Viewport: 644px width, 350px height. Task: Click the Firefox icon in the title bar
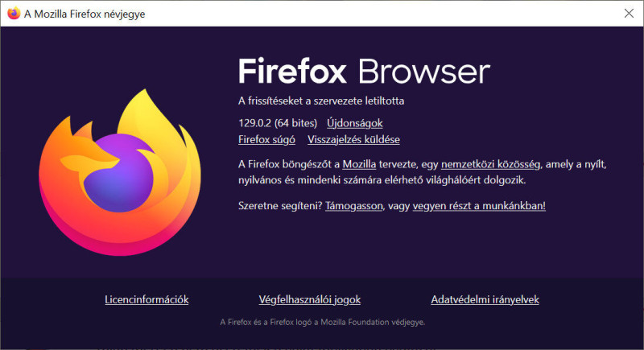pos(14,14)
